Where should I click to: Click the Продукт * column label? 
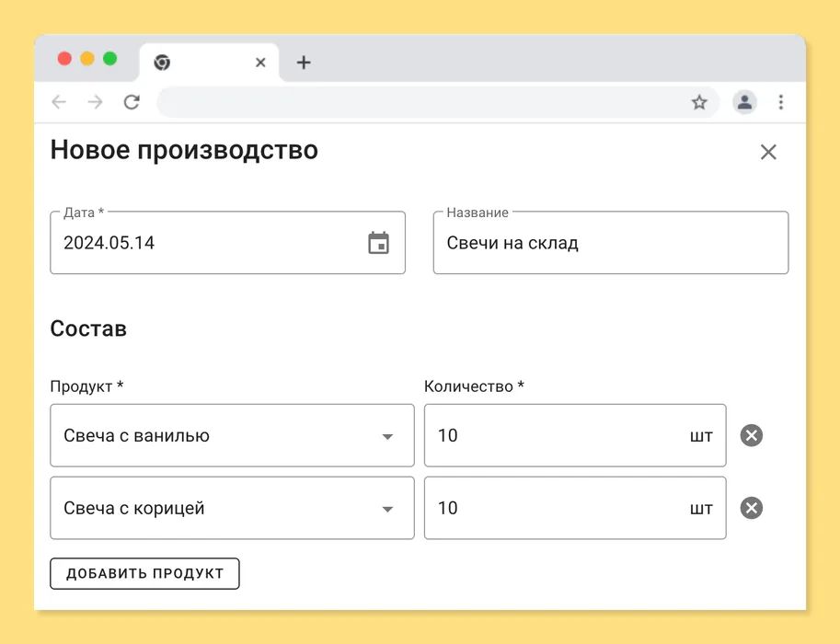(86, 386)
